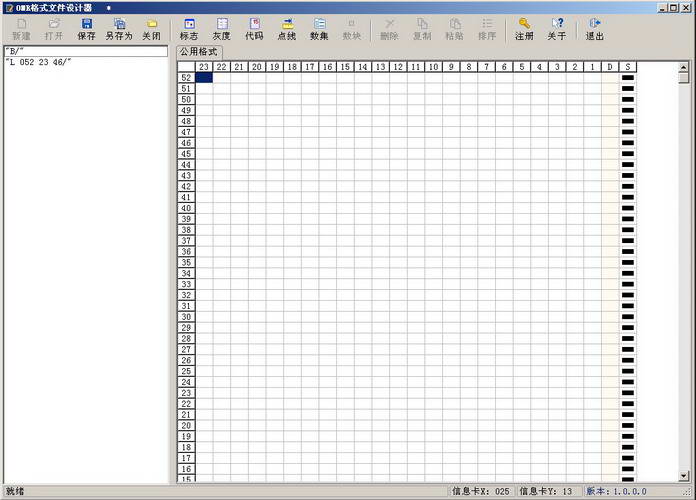
Task: Select the 数集 tool icon
Action: click(x=319, y=29)
